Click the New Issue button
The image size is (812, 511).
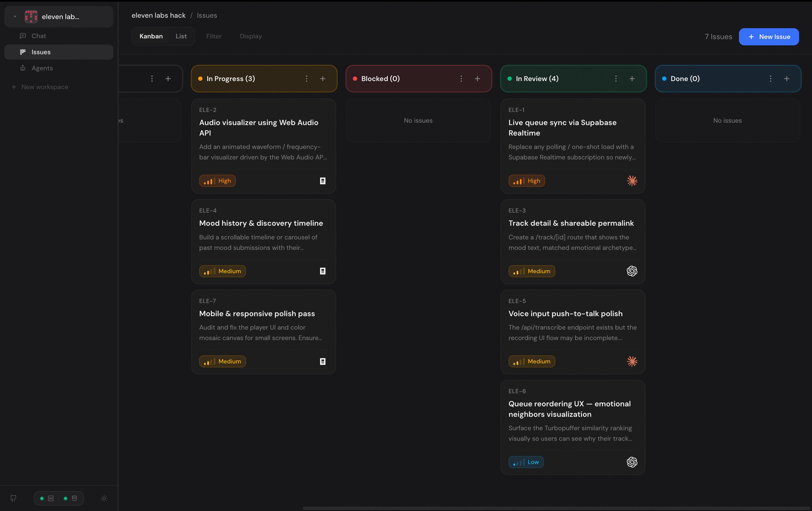point(769,37)
